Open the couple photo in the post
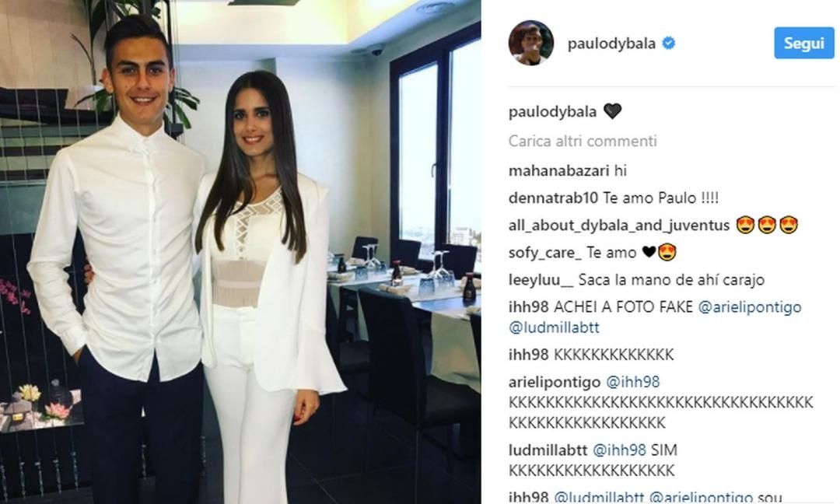The image size is (840, 504). coord(240,252)
